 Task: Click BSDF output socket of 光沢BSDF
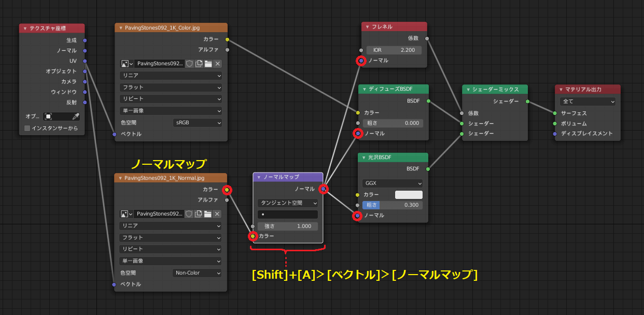[x=428, y=169]
